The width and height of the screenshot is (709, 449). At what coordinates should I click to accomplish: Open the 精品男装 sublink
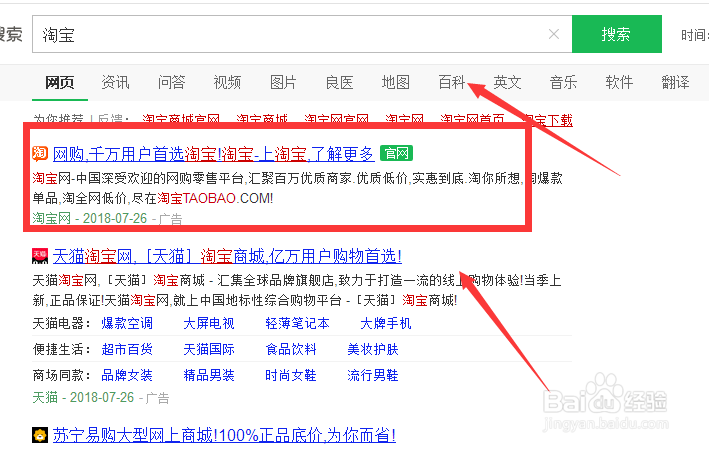pyautogui.click(x=209, y=375)
